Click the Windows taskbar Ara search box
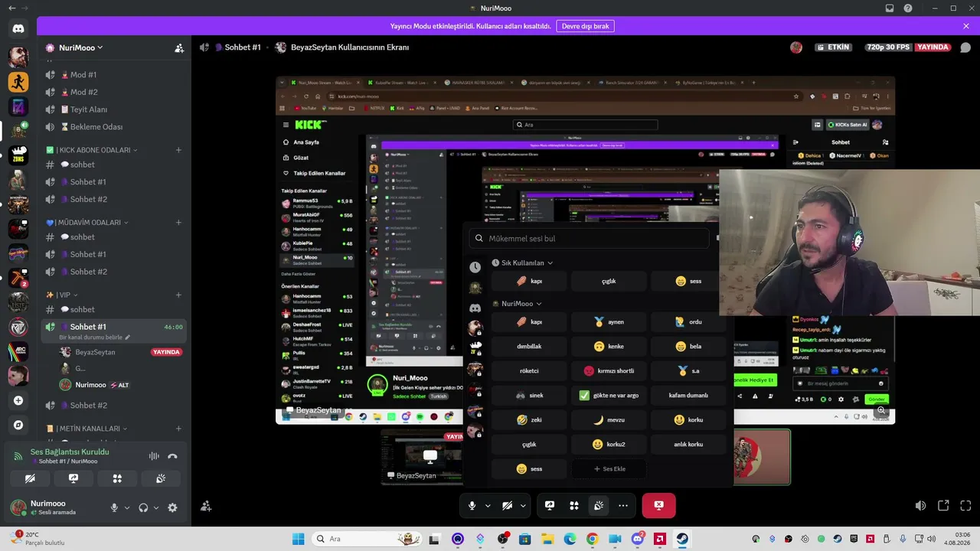Viewport: 980px width, 551px height. (367, 539)
